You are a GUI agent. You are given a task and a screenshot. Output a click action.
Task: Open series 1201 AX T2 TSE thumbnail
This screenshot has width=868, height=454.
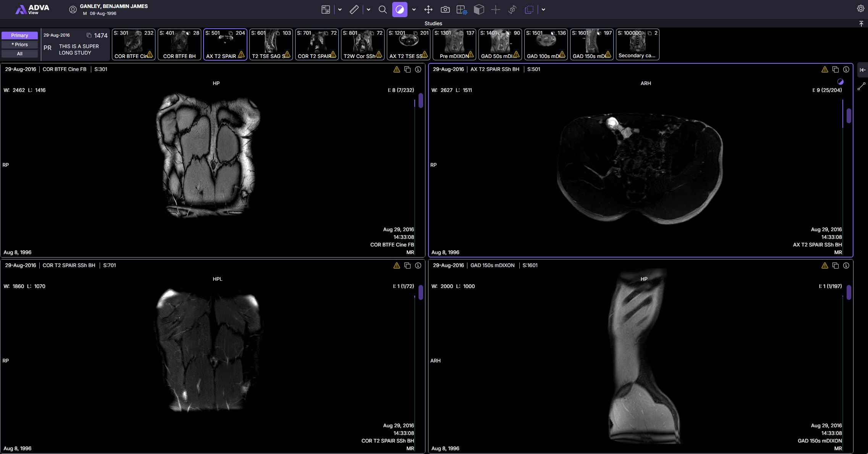point(409,44)
